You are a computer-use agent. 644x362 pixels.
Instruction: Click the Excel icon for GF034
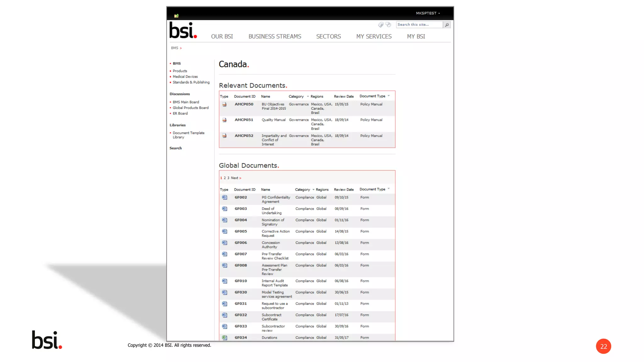coord(225,337)
